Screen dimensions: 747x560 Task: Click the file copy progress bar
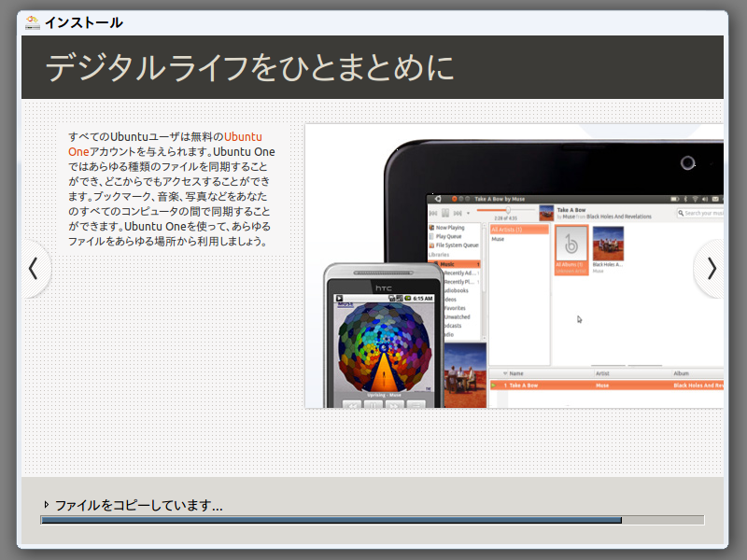372,520
